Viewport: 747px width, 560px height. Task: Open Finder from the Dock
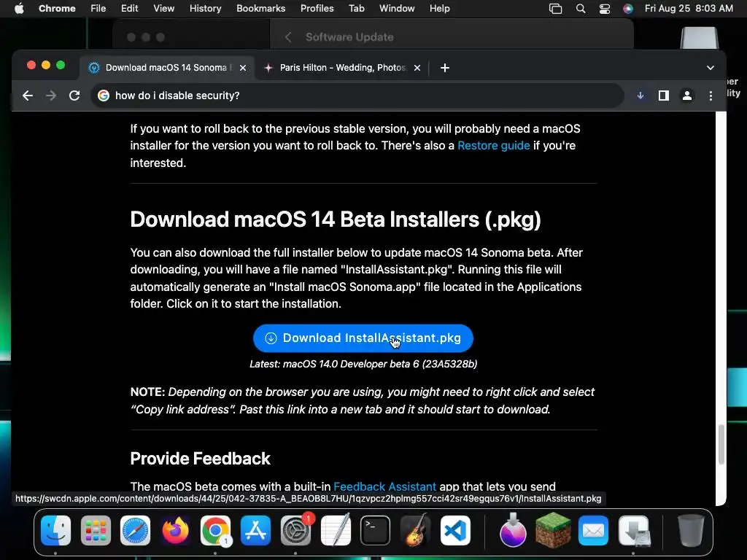(55, 531)
